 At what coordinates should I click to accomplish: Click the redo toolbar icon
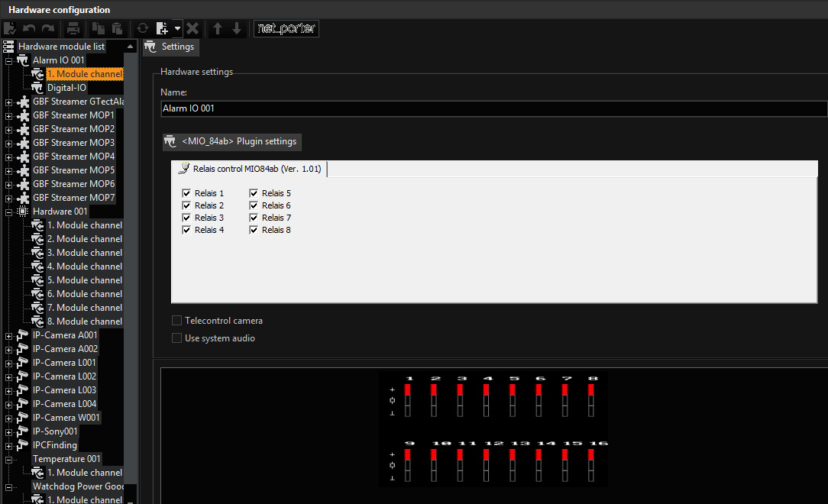coord(48,28)
